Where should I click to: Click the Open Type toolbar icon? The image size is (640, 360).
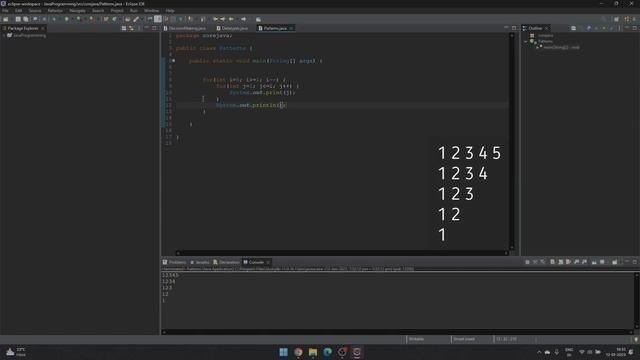[128, 19]
